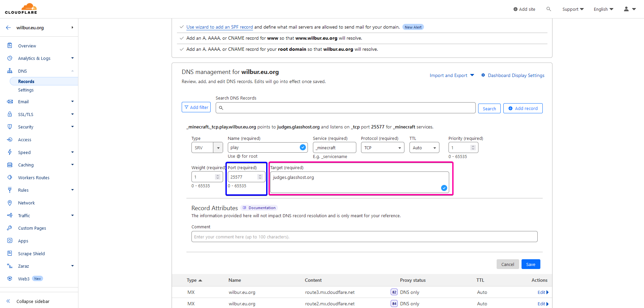
Task: Click the Save button
Action: pos(531,264)
